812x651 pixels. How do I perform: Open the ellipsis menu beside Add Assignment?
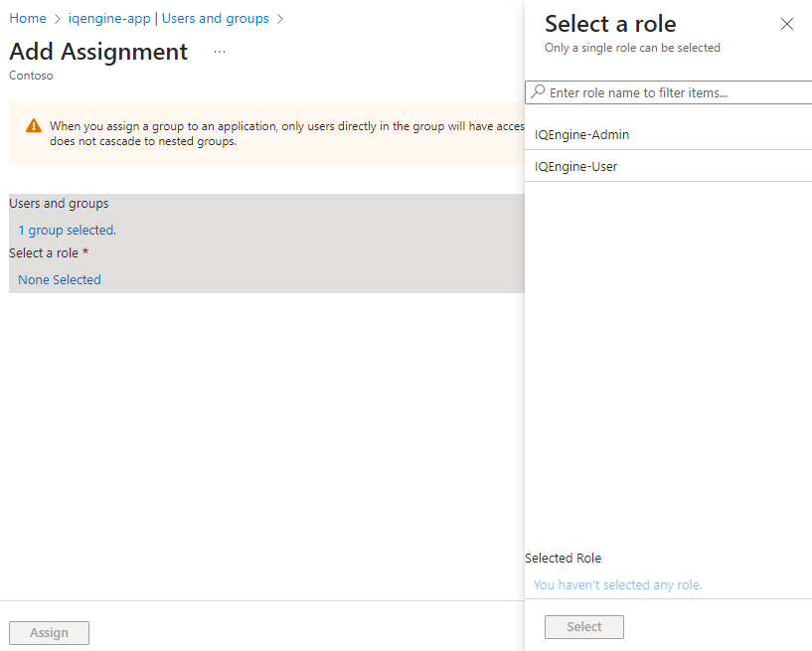[x=220, y=52]
